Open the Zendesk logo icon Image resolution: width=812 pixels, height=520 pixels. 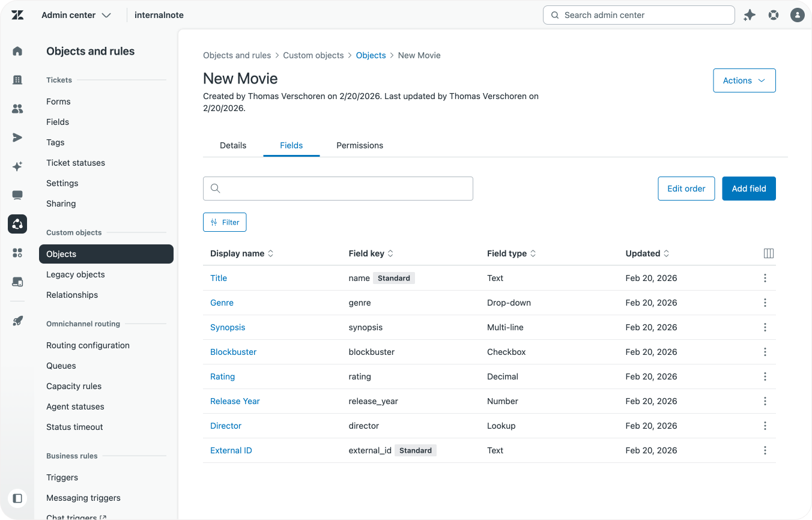17,15
